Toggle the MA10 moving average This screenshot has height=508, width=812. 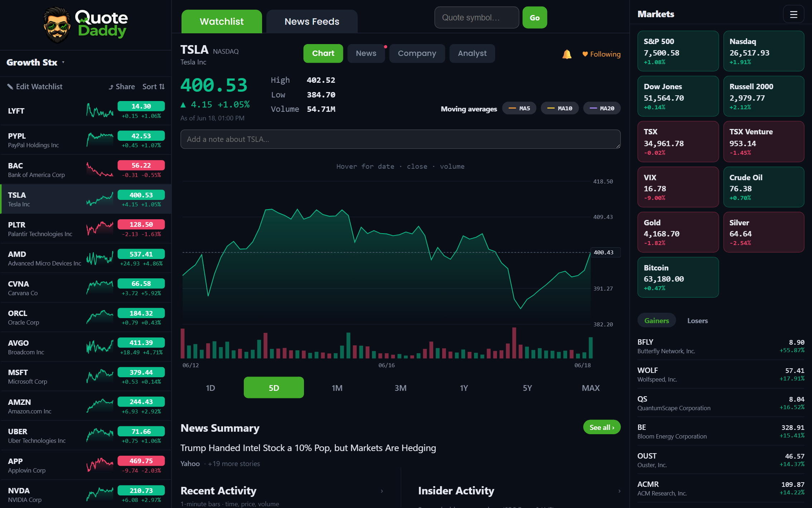(x=560, y=108)
